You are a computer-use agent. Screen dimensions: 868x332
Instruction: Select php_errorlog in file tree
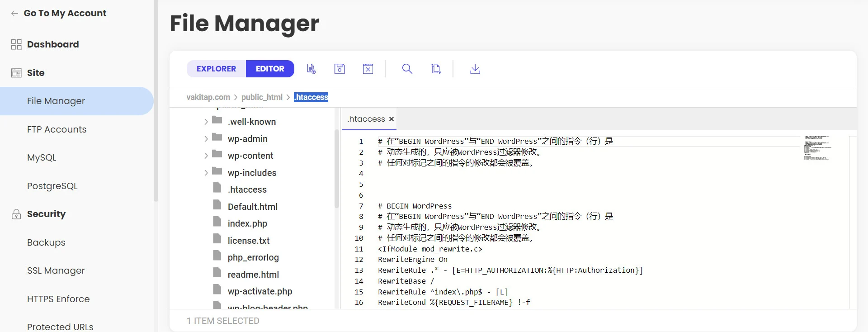click(253, 257)
